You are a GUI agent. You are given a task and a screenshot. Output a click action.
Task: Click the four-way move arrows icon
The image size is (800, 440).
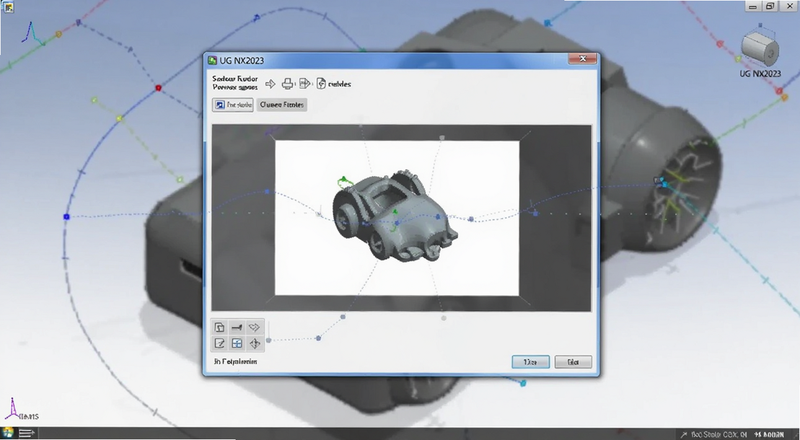(255, 344)
